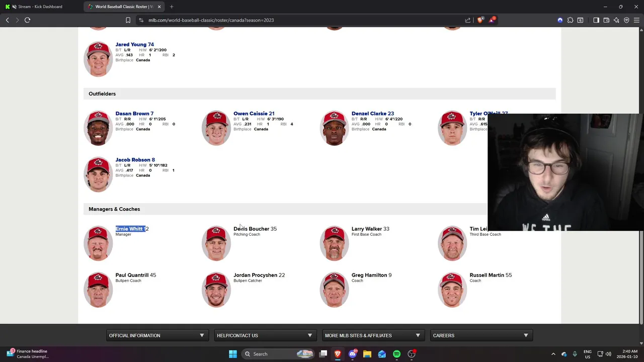This screenshot has height=362, width=644.
Task: Open the Brave VPN shield icon
Action: (x=626, y=20)
